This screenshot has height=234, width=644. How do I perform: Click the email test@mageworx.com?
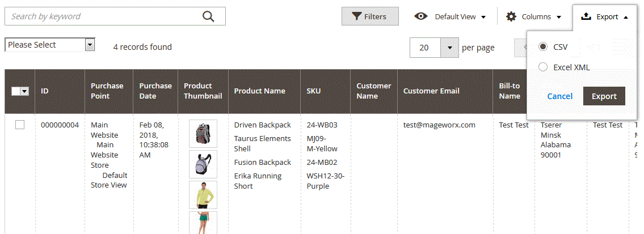(439, 125)
